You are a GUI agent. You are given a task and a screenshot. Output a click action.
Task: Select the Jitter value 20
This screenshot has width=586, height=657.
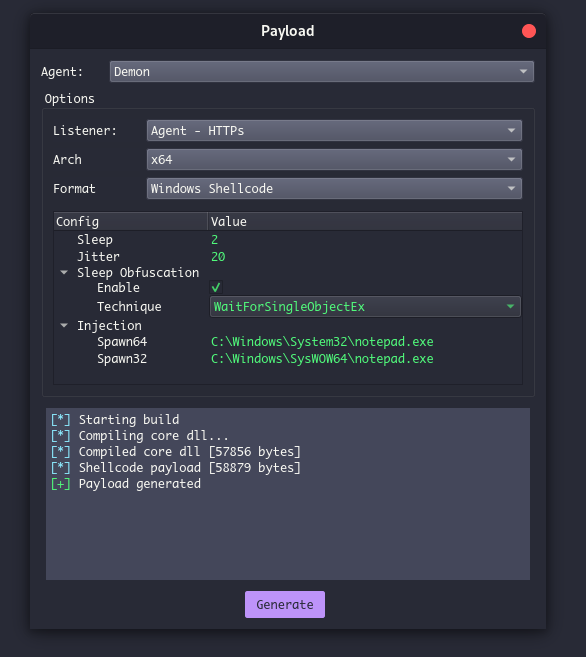218,256
